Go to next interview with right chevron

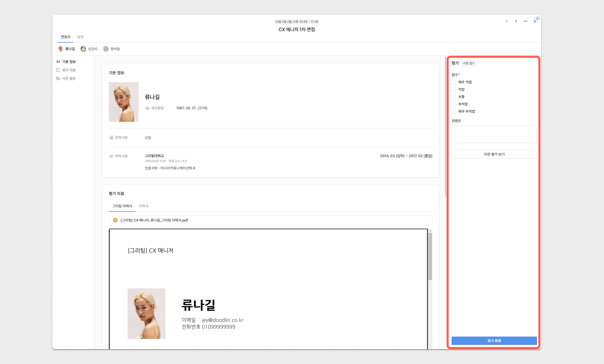point(516,21)
